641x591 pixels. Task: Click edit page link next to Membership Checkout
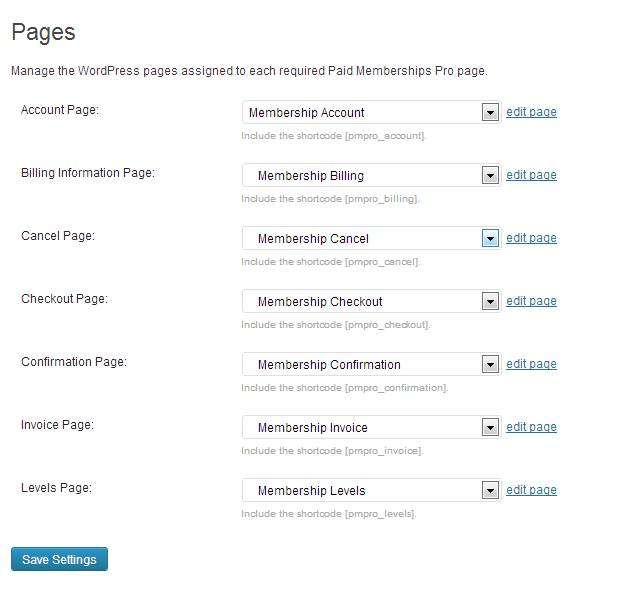tap(531, 300)
